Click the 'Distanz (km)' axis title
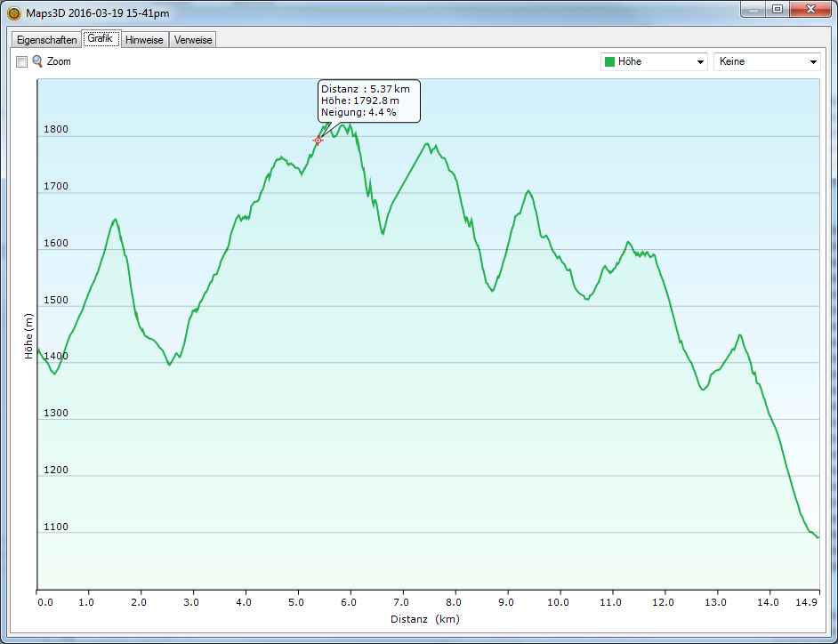This screenshot has width=838, height=644. (424, 619)
